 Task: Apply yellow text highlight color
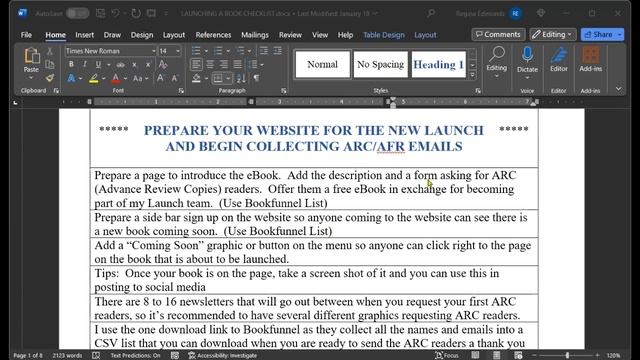[x=93, y=78]
